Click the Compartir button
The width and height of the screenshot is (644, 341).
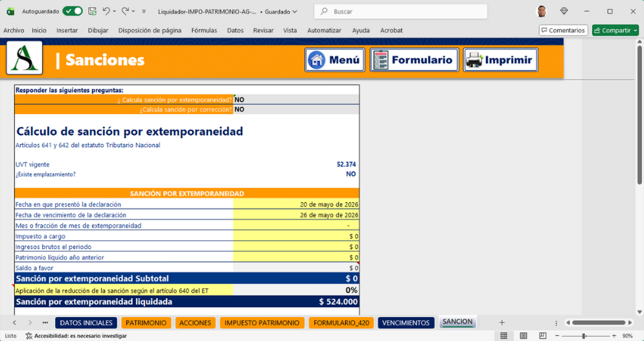(x=615, y=30)
